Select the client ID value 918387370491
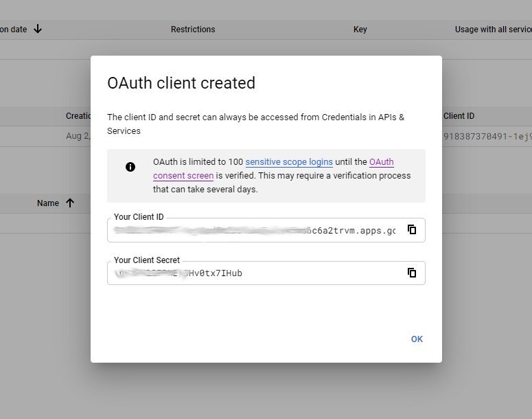Viewport: 532px width, 419px height. point(487,137)
